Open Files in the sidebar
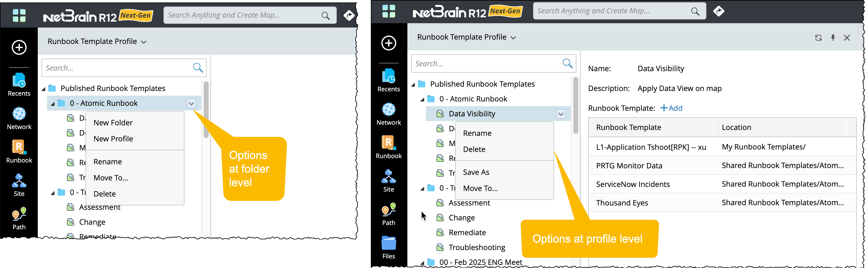Image resolution: width=868 pixels, height=268 pixels. 388,248
